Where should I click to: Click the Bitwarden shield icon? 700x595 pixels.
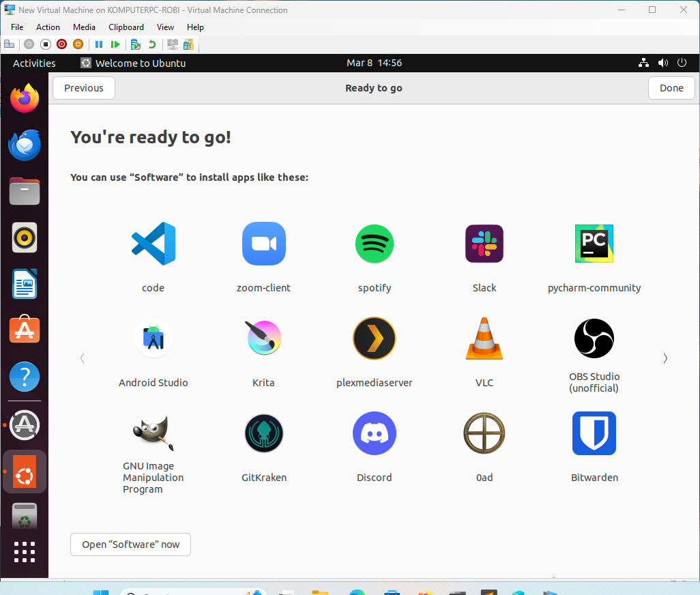(x=594, y=433)
